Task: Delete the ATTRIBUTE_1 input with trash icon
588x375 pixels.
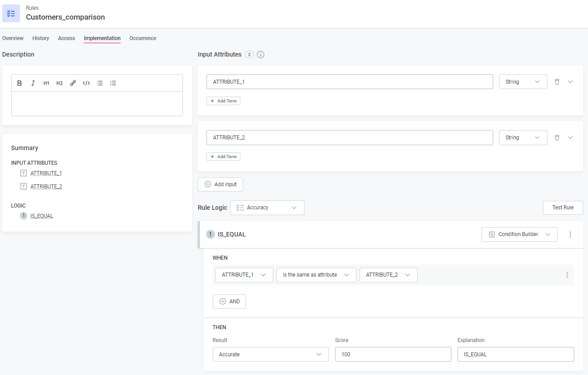Action: pos(557,82)
